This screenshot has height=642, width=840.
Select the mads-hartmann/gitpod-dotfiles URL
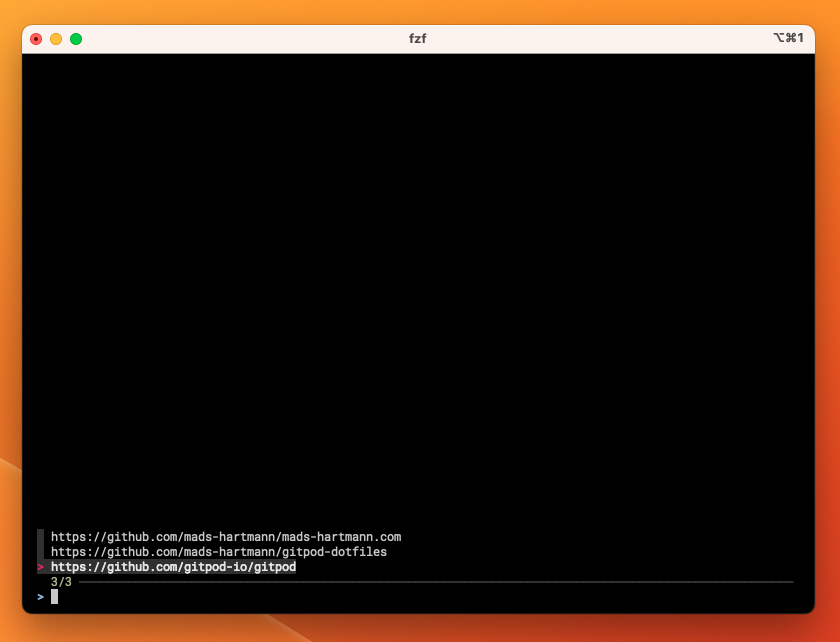pyautogui.click(x=219, y=552)
